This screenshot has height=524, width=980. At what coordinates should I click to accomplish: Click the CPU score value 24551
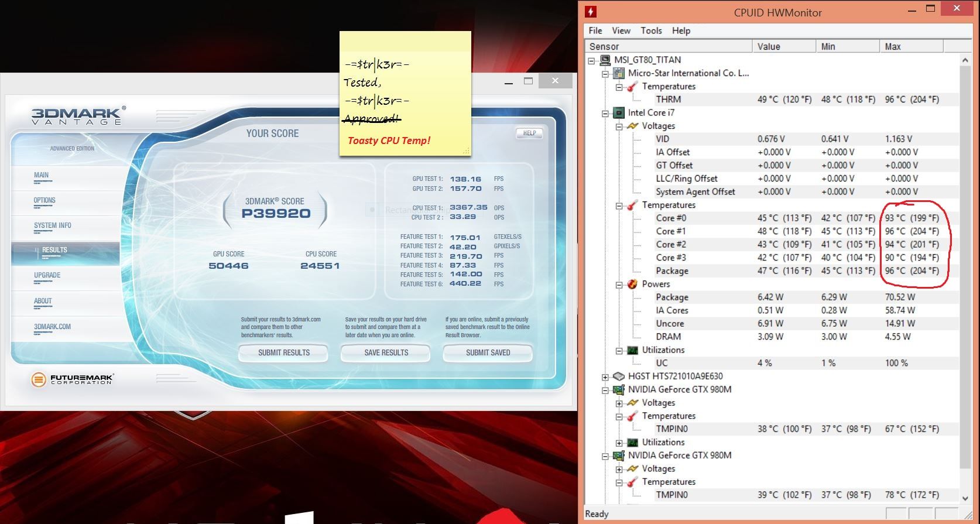[320, 266]
